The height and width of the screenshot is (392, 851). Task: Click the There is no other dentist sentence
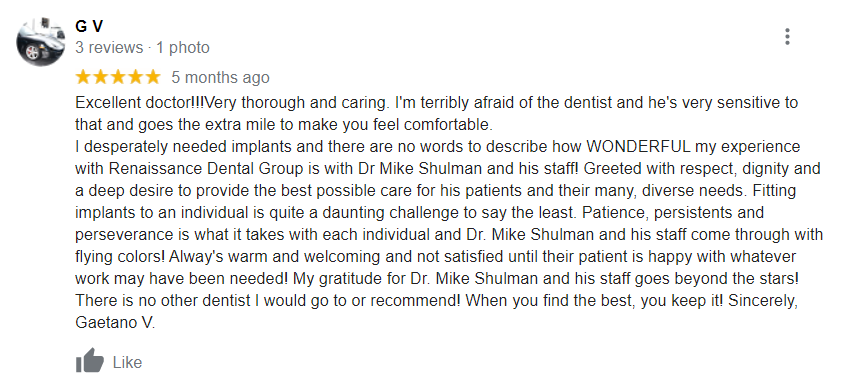click(x=268, y=300)
